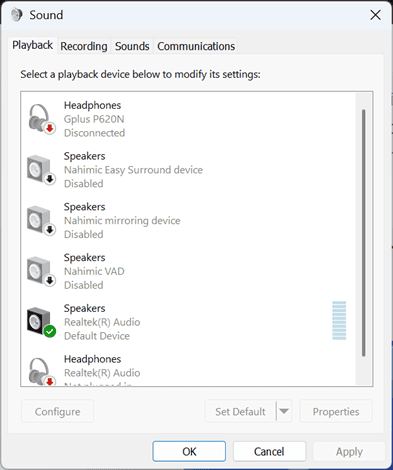Close the Sound dialog window
This screenshot has width=393, height=470.
point(376,15)
